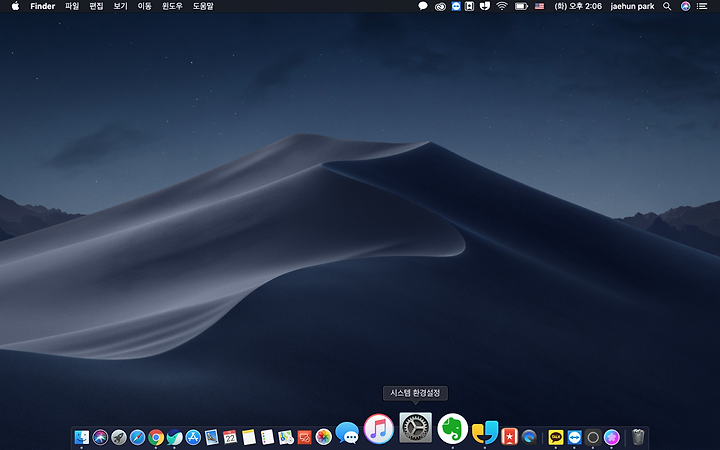This screenshot has width=720, height=450.
Task: Open the Maps app in dock
Action: point(286,437)
